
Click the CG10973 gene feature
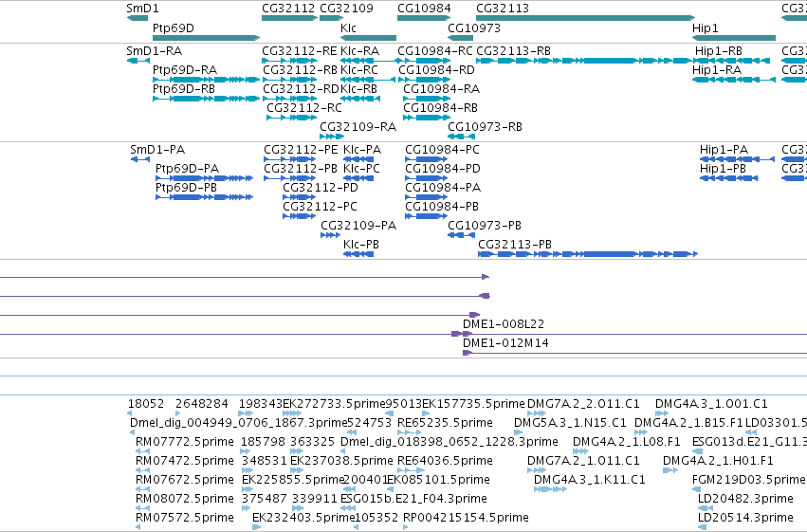coord(460,38)
